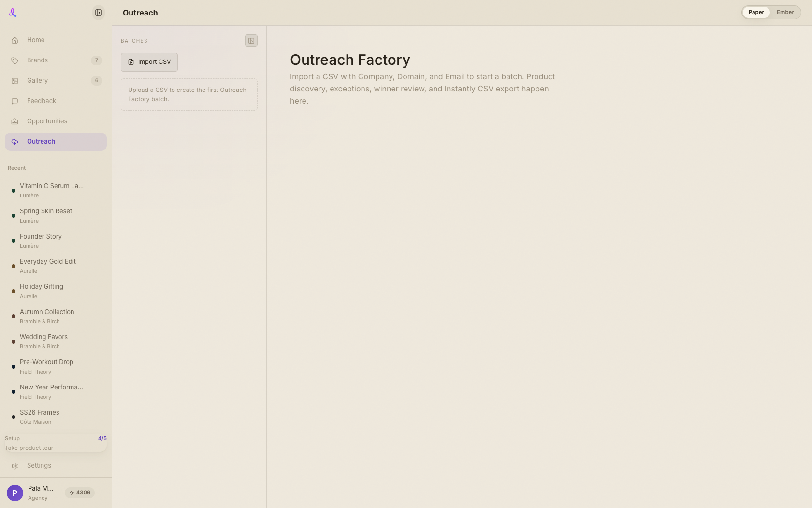Open recent SS26 Frames item
Viewport: 812px width, 508px height.
(x=56, y=417)
